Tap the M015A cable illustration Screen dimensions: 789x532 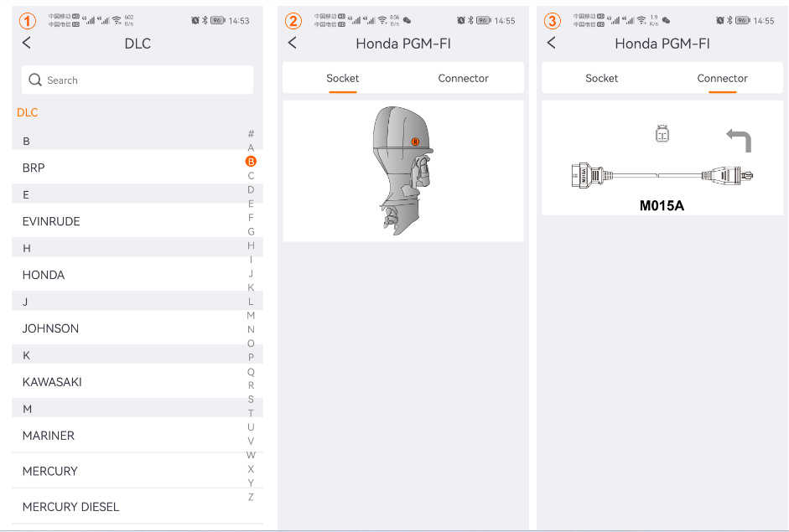(662, 175)
